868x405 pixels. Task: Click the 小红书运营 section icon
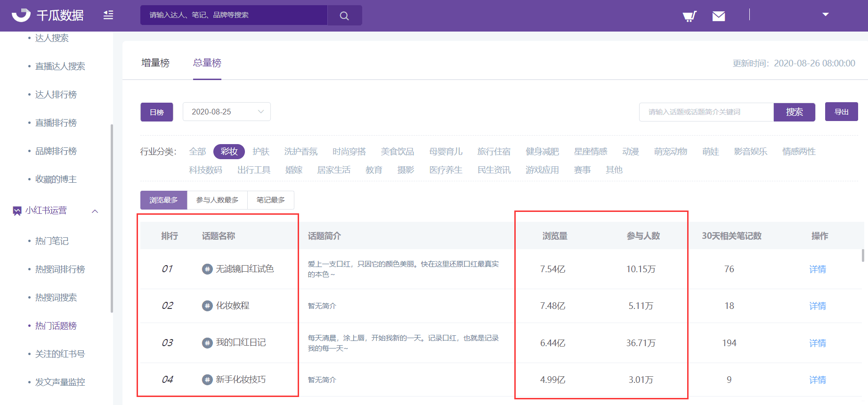point(17,211)
